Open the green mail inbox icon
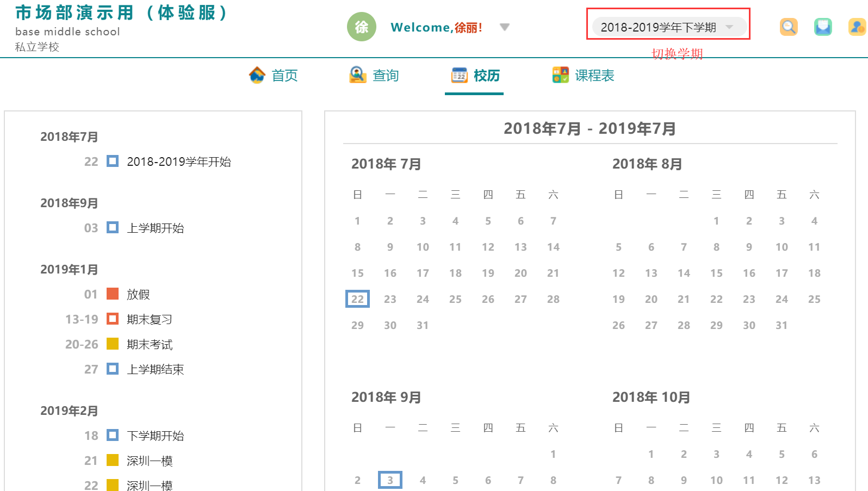 pyautogui.click(x=823, y=27)
